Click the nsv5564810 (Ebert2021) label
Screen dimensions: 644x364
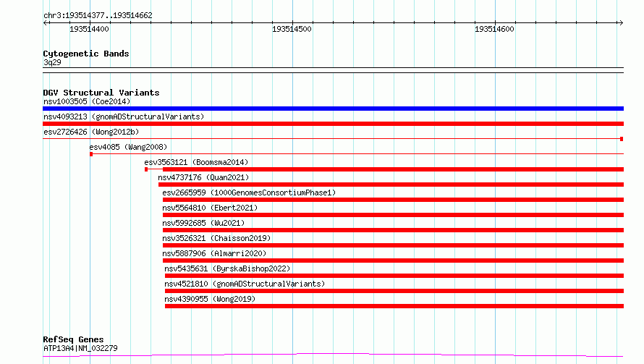[210, 208]
